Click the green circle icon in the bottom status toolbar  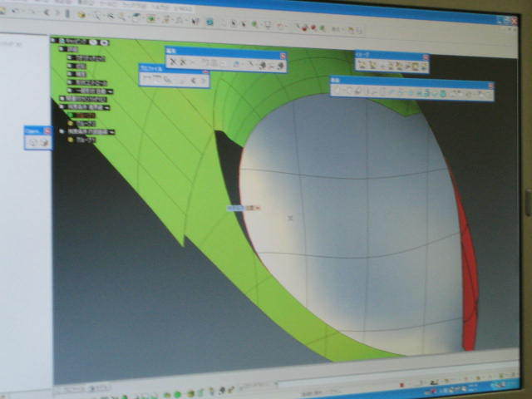coord(177,395)
